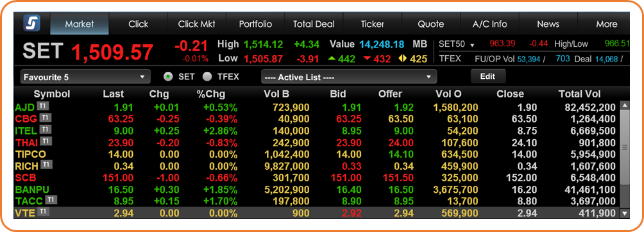644x232 pixels.
Task: Select the SET radio button
Action: pyautogui.click(x=167, y=77)
